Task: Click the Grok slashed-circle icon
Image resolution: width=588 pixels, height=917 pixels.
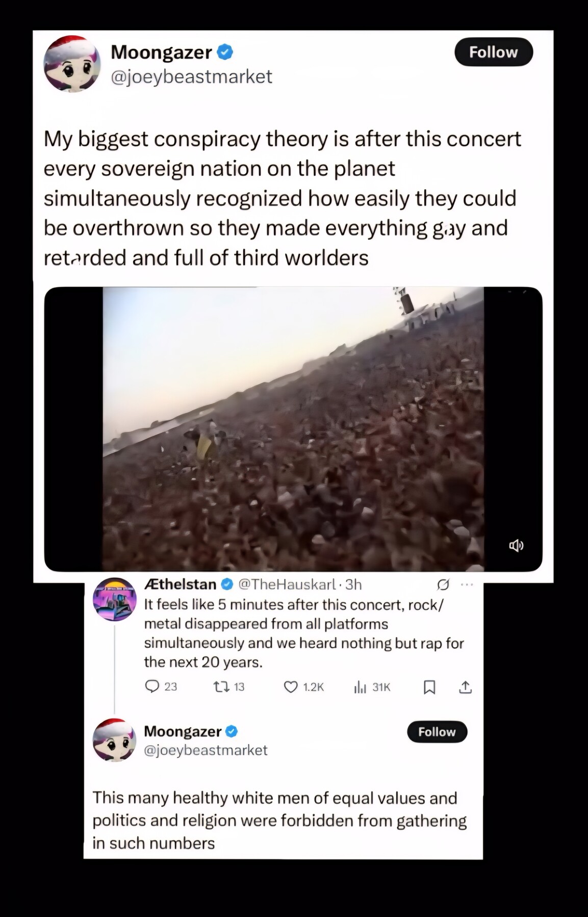Action: tap(443, 584)
